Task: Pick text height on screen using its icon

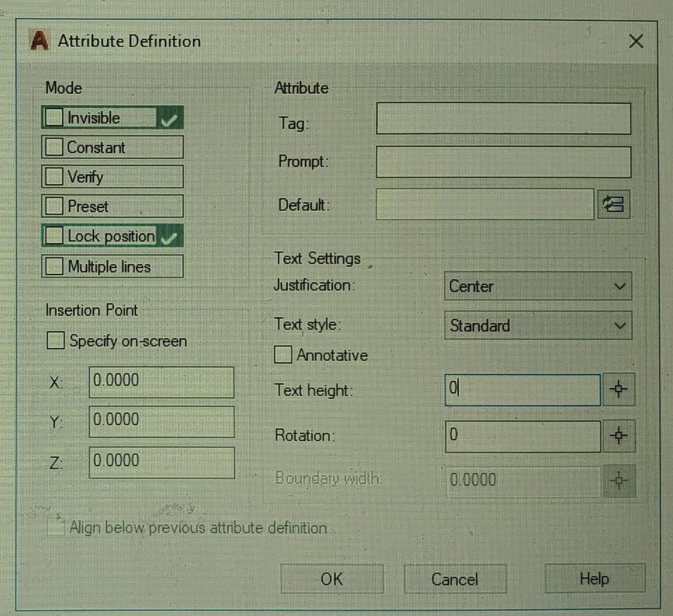Action: click(x=618, y=389)
